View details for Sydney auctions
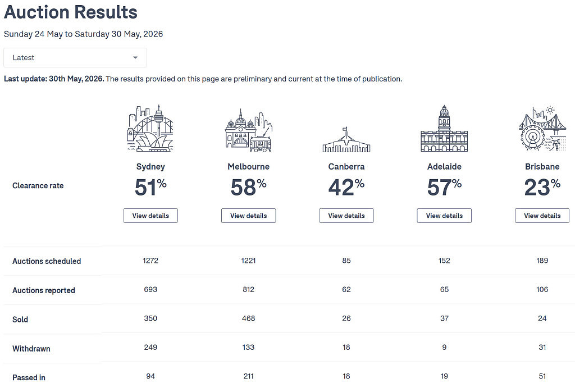 point(150,216)
